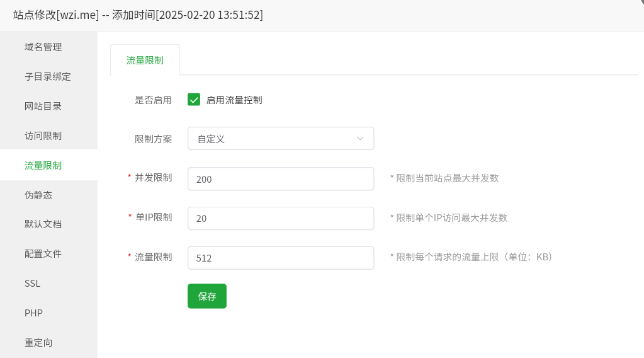Select the 流量限制 value field showing 512
The image size is (644, 358).
(280, 258)
